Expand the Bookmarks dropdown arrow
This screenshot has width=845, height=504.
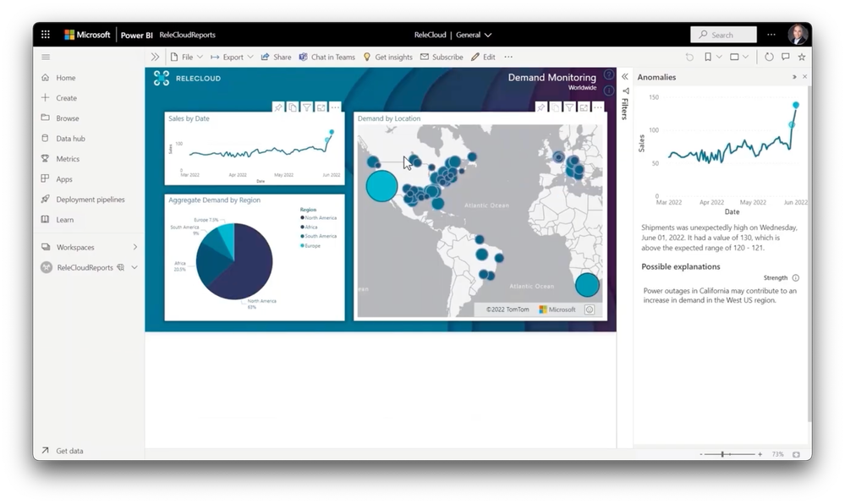[x=719, y=57]
